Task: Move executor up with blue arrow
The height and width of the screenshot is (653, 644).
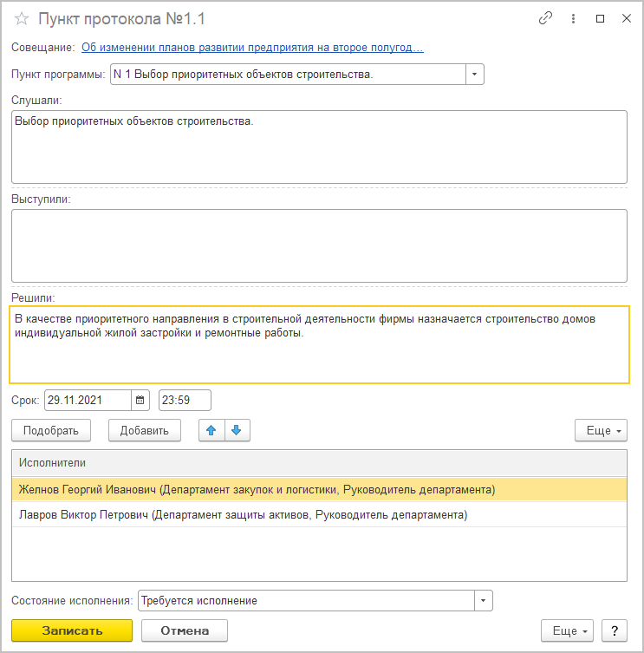Action: tap(211, 430)
